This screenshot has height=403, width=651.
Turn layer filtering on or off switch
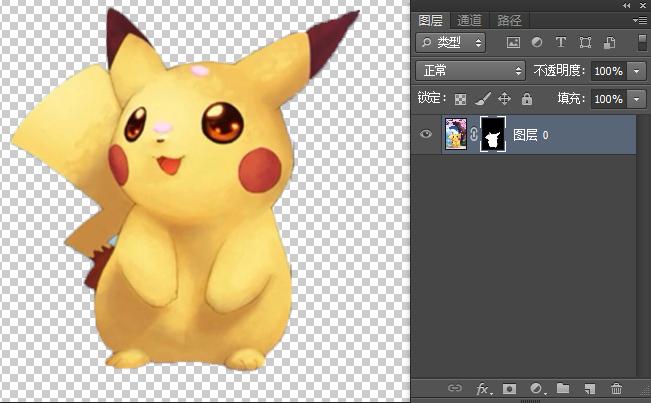[x=641, y=42]
